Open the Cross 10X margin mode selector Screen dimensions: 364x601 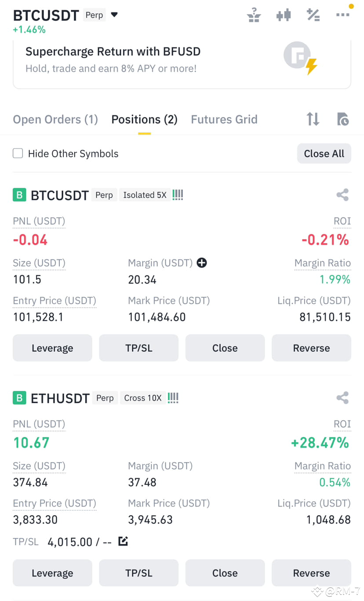(142, 398)
